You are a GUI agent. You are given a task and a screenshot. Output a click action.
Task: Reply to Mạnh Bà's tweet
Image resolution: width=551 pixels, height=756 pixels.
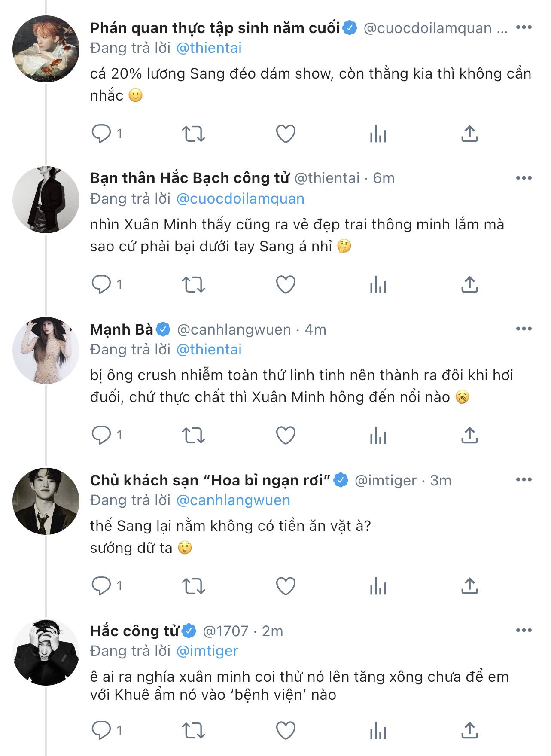click(x=101, y=435)
